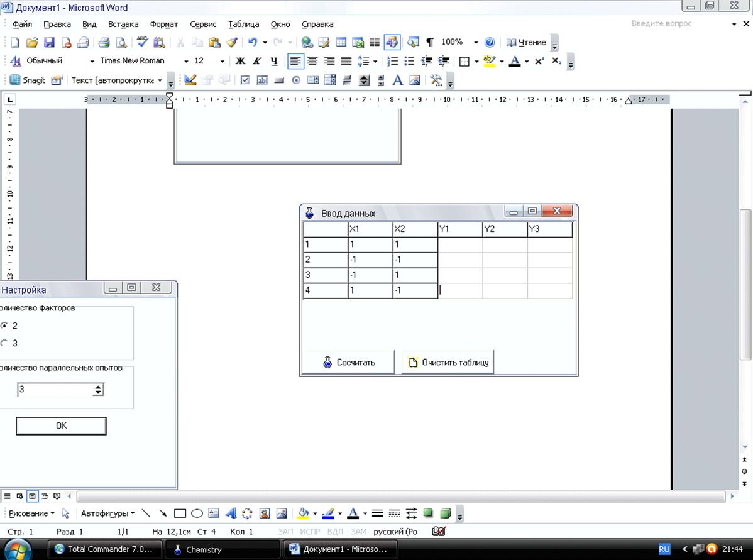Expand the font size 12 dropdown
This screenshot has width=753, height=560.
(223, 62)
